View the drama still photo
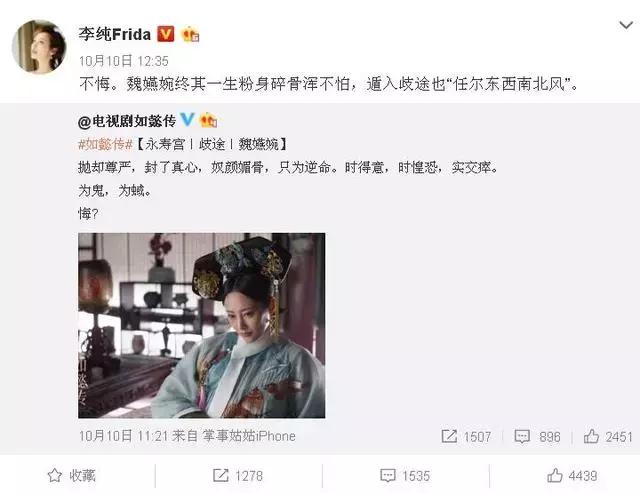 click(202, 325)
